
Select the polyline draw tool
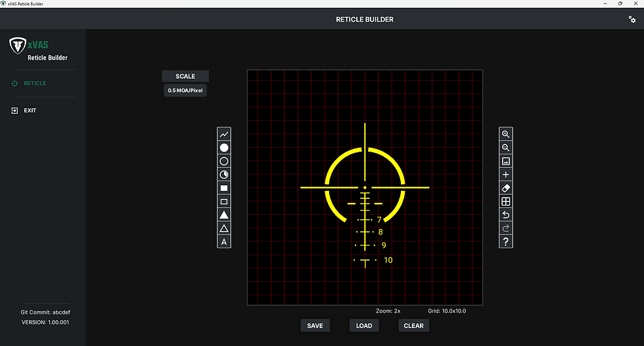(224, 134)
